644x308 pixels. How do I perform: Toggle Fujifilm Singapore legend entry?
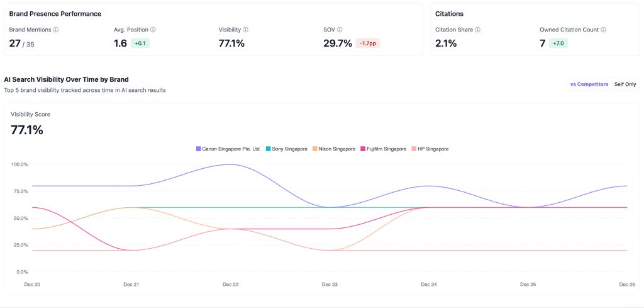[384, 149]
